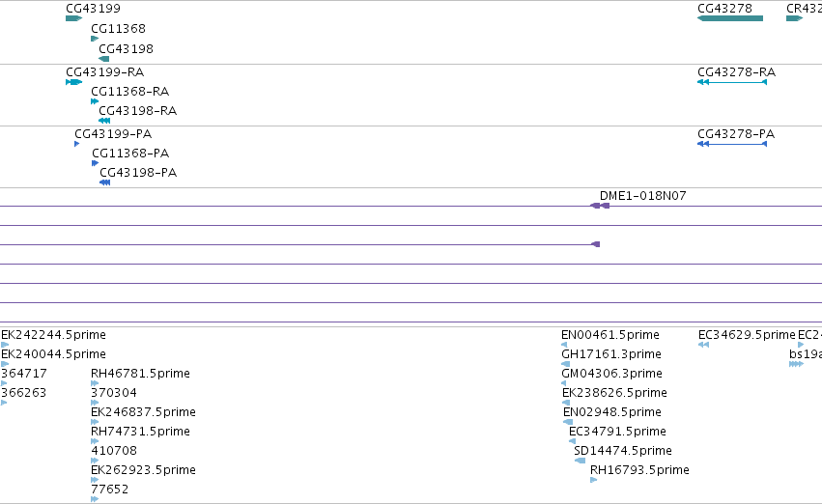Click the EK242244.5prime EST label
The width and height of the screenshot is (822, 504).
tap(53, 335)
